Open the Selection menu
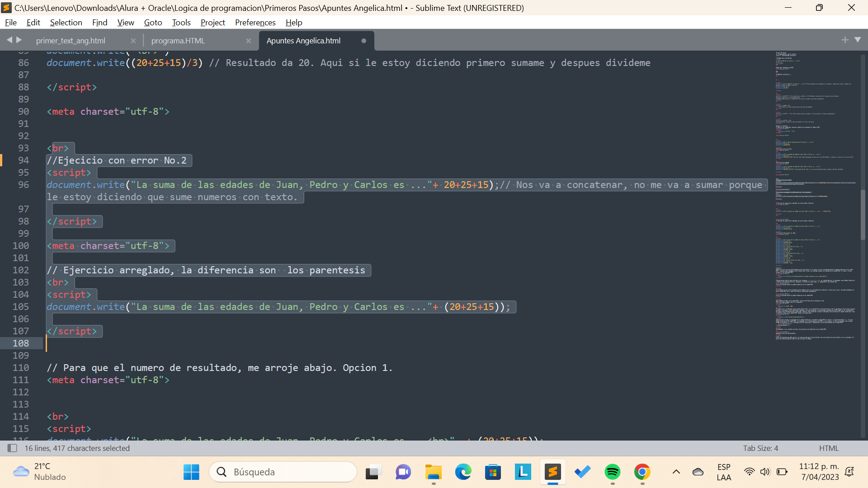 click(66, 23)
